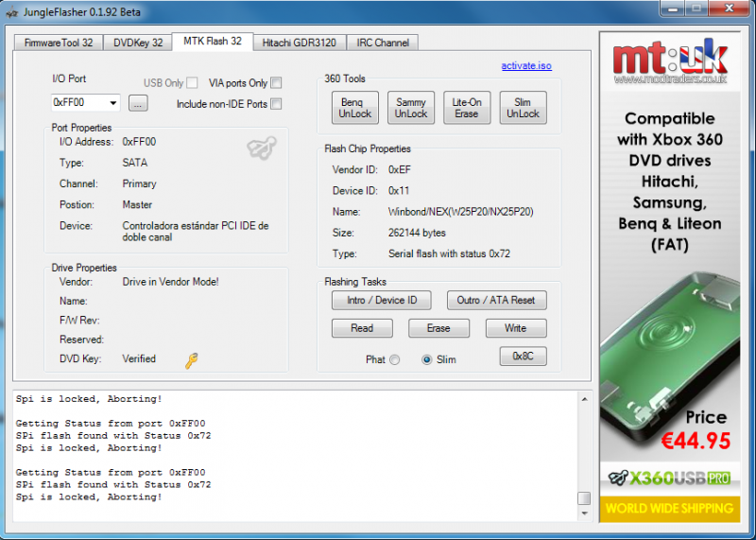Click the Erase flash button
Viewport: 756px width, 540px height.
pos(438,328)
